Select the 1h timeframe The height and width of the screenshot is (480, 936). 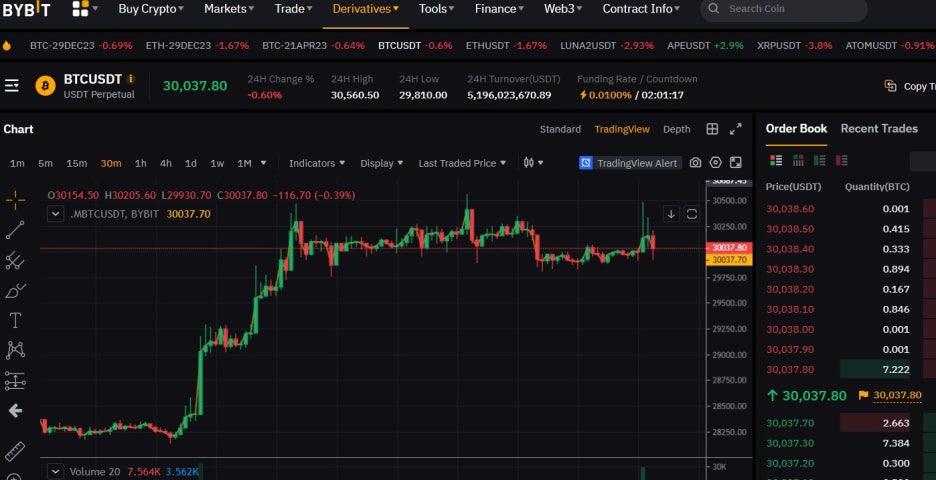pyautogui.click(x=140, y=163)
